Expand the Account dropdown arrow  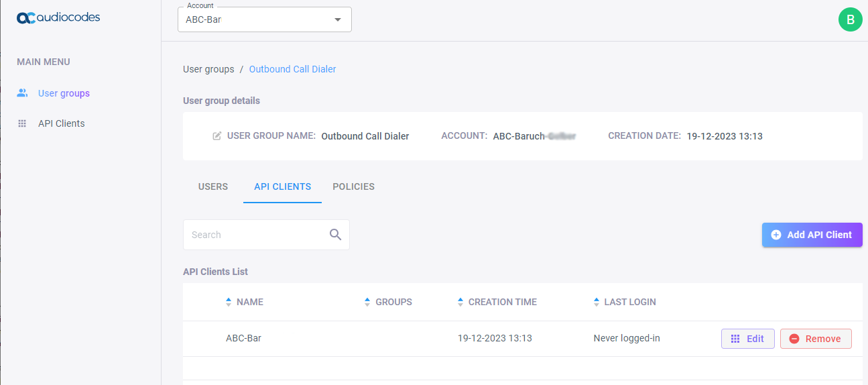337,19
